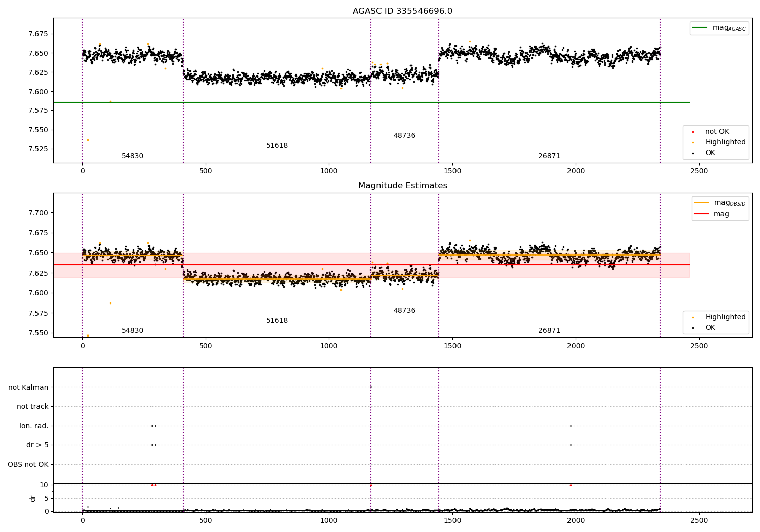
Task: Click the 'Ion. rad.' axis label
Action: tap(34, 426)
